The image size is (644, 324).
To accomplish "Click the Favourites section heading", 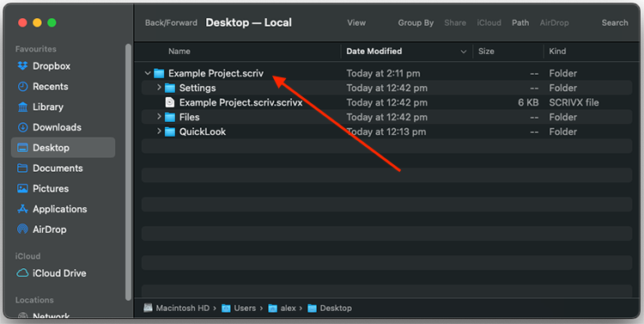I will point(36,49).
